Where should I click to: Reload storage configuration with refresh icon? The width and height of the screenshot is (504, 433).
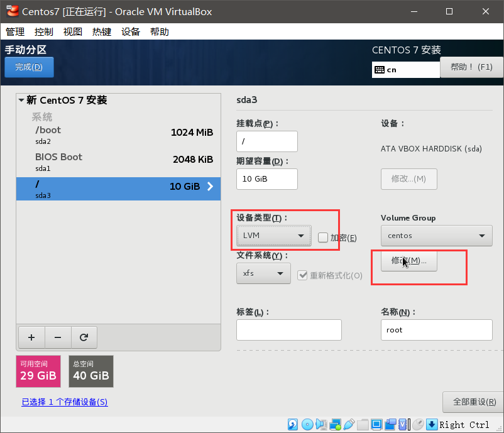coord(84,337)
